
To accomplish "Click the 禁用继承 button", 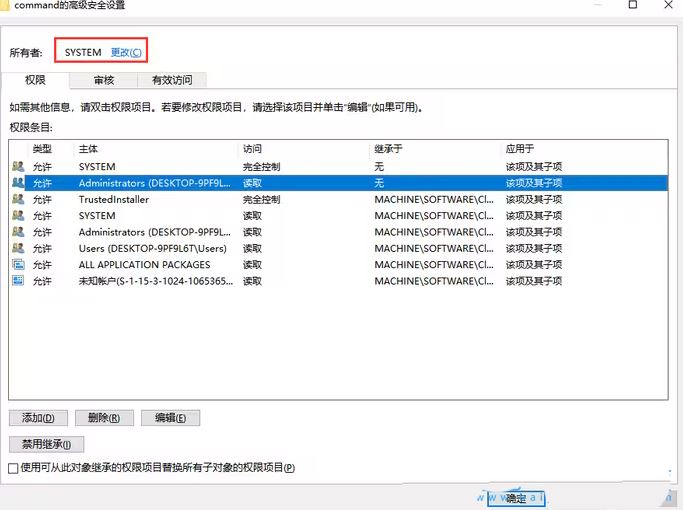I will [46, 444].
